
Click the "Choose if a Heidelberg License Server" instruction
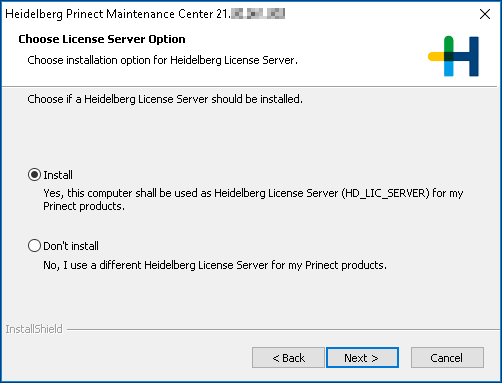[x=165, y=99]
